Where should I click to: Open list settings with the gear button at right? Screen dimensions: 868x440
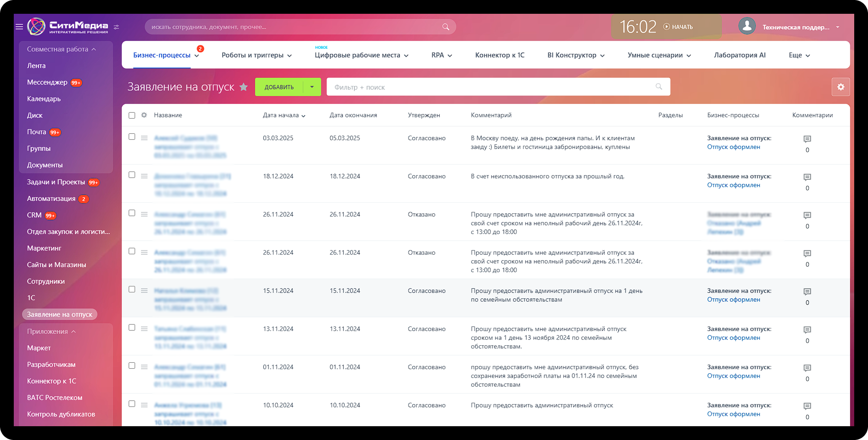(840, 87)
